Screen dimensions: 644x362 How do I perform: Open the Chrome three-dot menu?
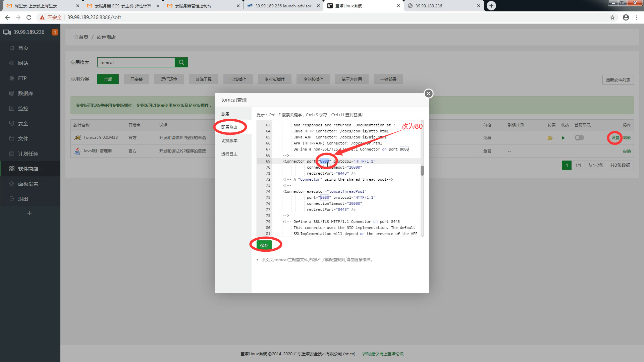637,17
